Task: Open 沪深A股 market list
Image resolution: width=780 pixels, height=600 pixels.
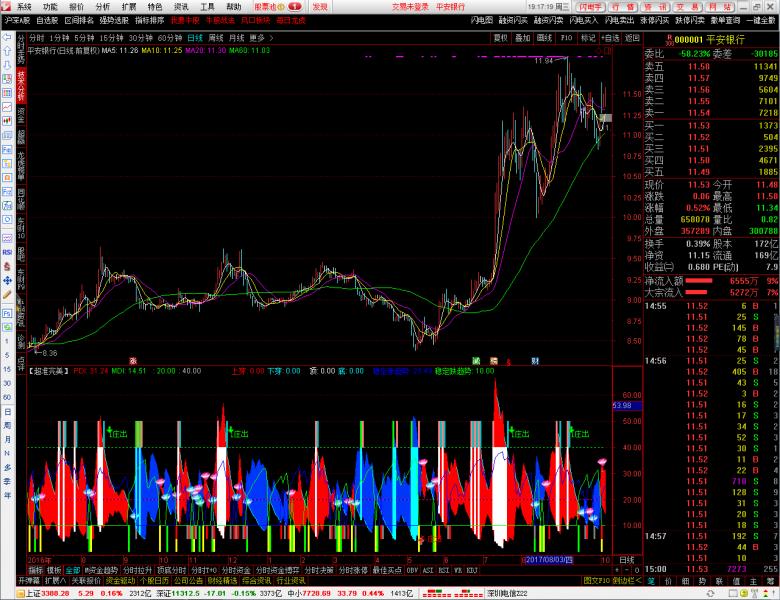Action: (x=17, y=20)
